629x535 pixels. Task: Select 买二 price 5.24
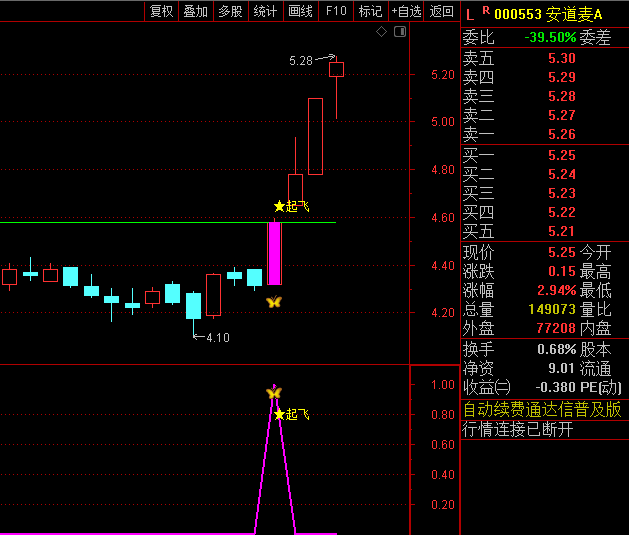click(x=562, y=174)
